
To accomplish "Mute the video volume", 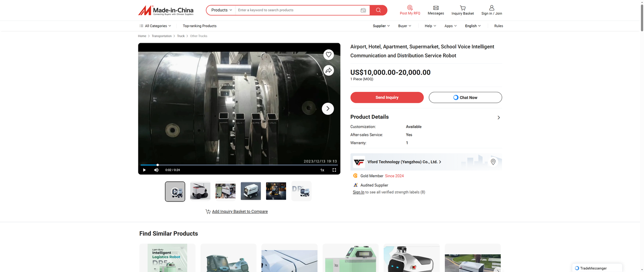I will point(156,170).
